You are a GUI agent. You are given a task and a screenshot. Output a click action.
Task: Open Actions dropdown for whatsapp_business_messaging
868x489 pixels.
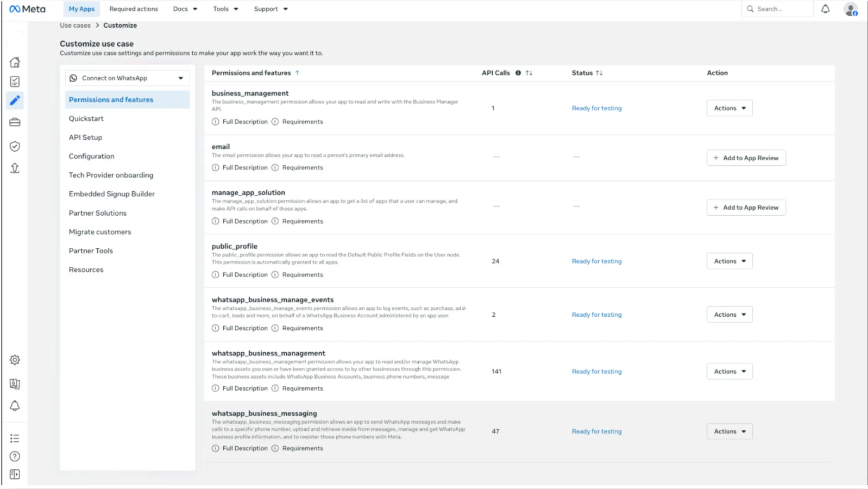click(x=729, y=431)
